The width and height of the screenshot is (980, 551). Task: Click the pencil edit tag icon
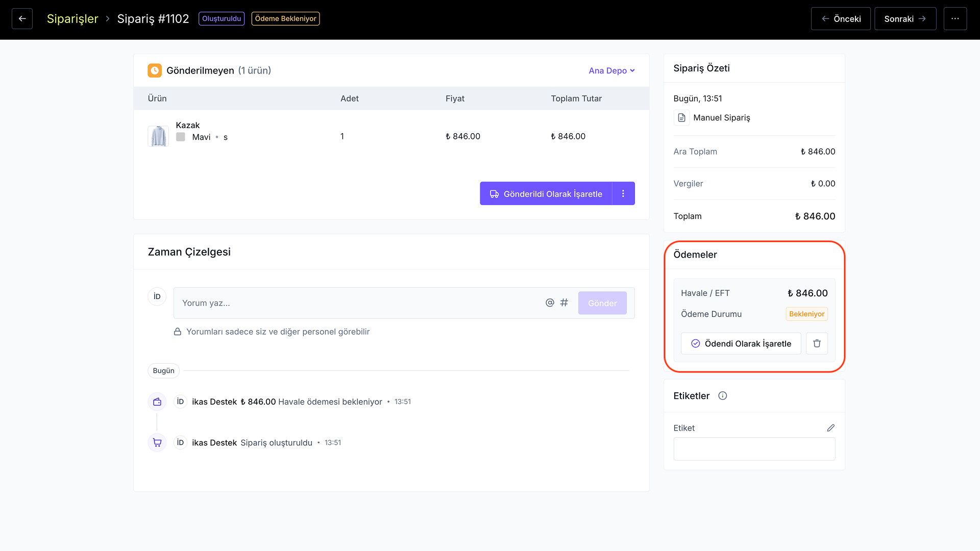pyautogui.click(x=830, y=428)
